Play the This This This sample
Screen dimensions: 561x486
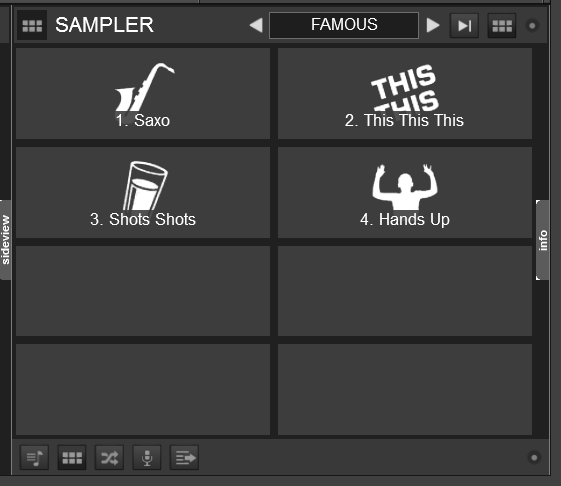405,93
